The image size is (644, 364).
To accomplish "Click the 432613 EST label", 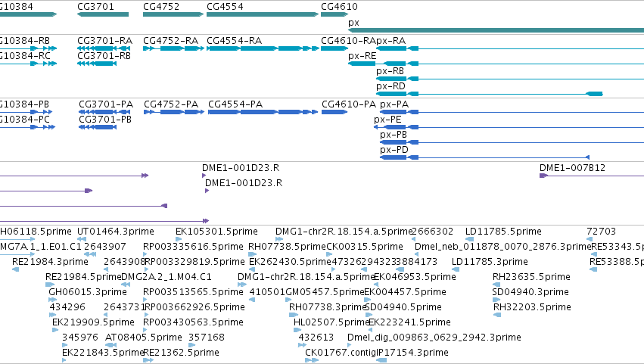I will coord(316,338).
